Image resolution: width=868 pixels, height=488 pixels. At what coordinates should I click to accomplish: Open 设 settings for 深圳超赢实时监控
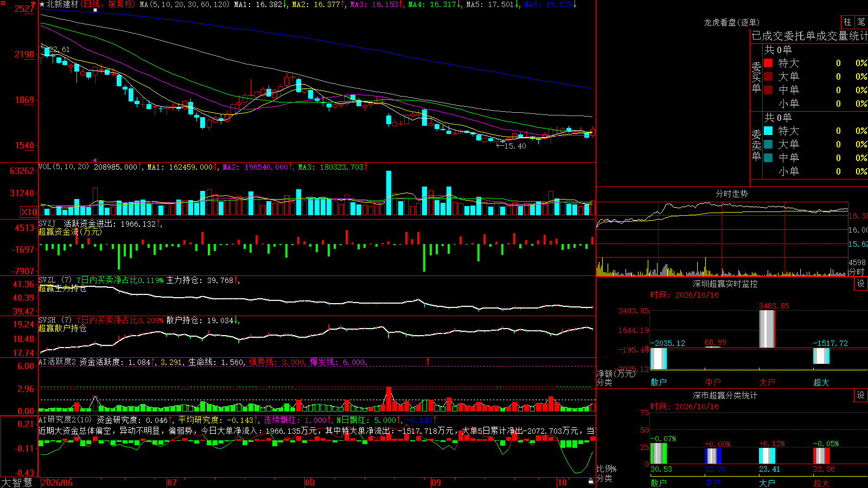click(x=861, y=284)
